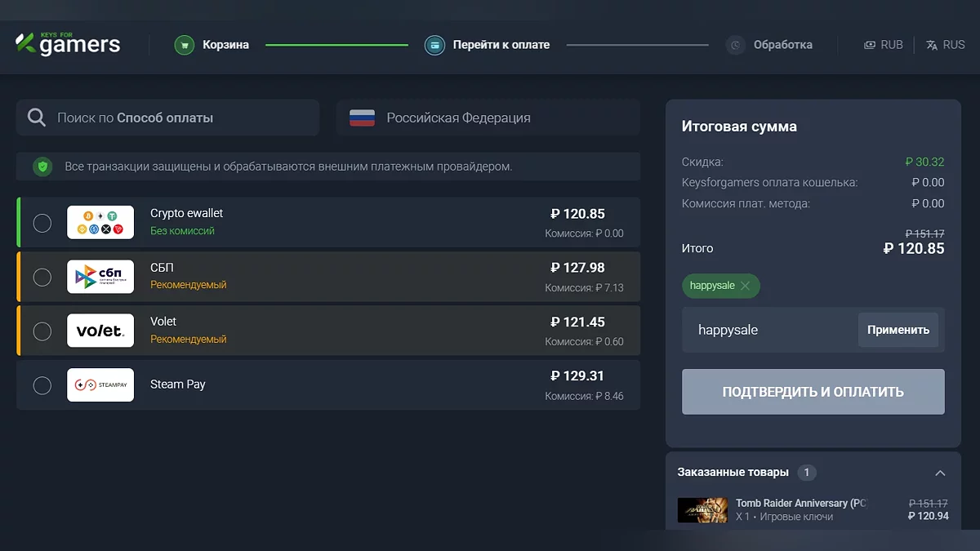
Task: Click the СБП payment logo
Action: click(x=100, y=277)
